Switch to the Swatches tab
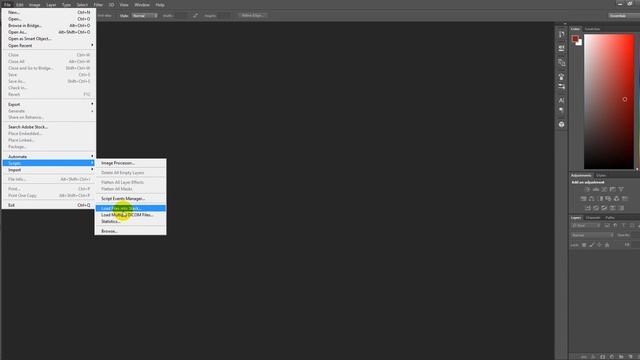The height and width of the screenshot is (360, 640). [592, 29]
